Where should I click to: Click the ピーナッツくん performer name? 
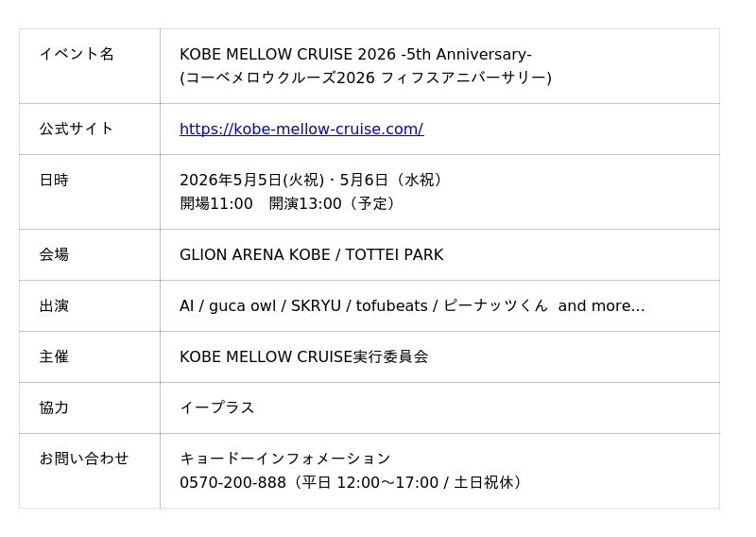(x=495, y=305)
